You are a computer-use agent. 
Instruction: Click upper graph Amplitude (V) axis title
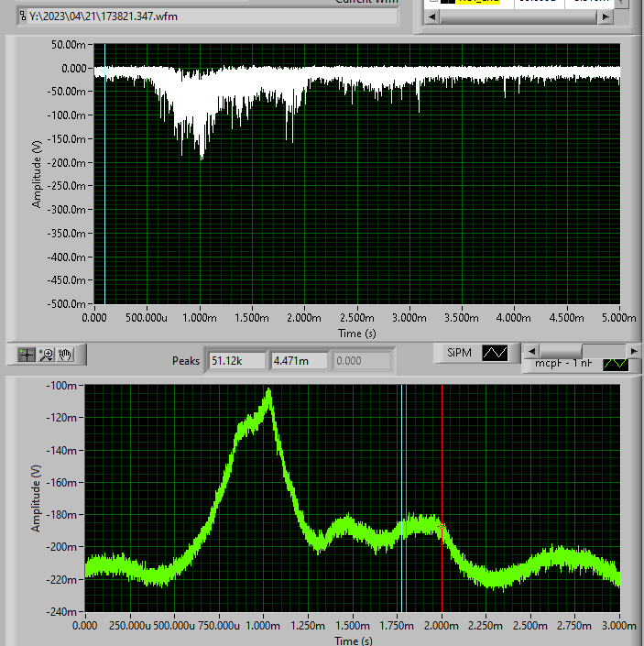(37, 174)
